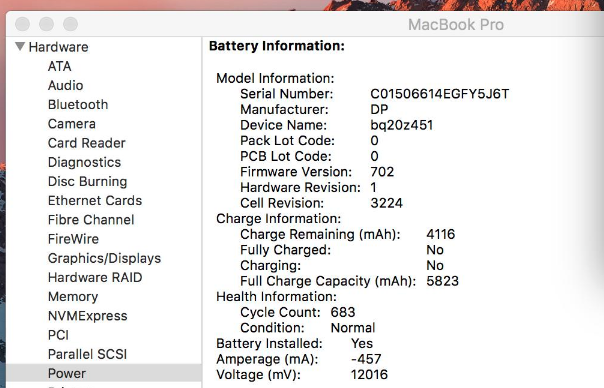The image size is (604, 388).
Task: Open Diagnostics in the hardware list
Action: (x=84, y=163)
